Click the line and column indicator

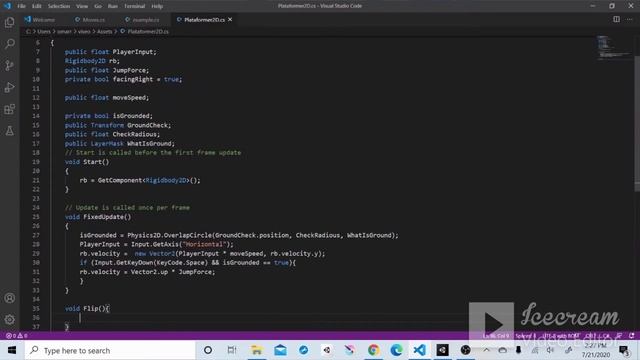(x=496, y=336)
